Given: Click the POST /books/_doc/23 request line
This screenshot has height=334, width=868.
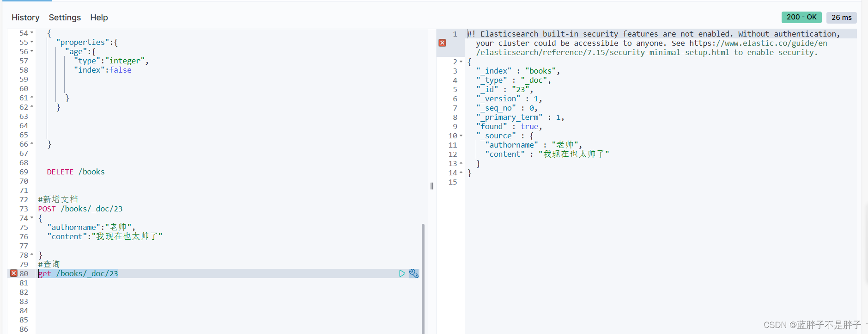Looking at the screenshot, I should pos(80,209).
